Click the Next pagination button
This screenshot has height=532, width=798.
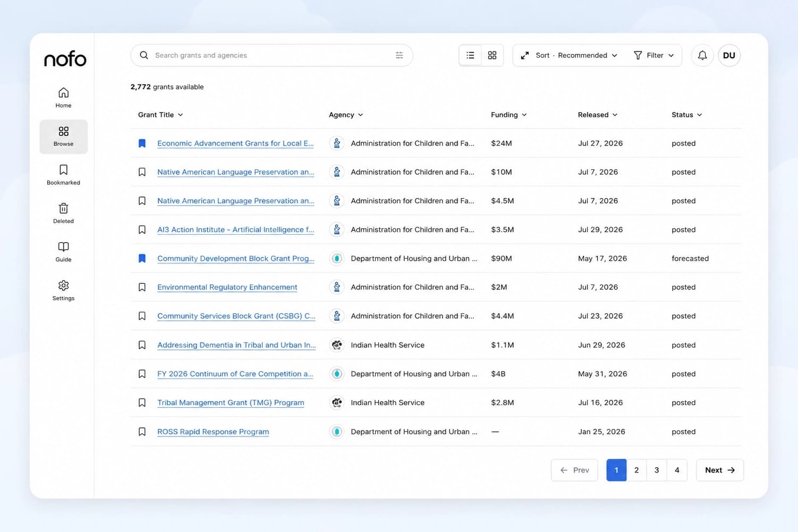click(x=720, y=470)
